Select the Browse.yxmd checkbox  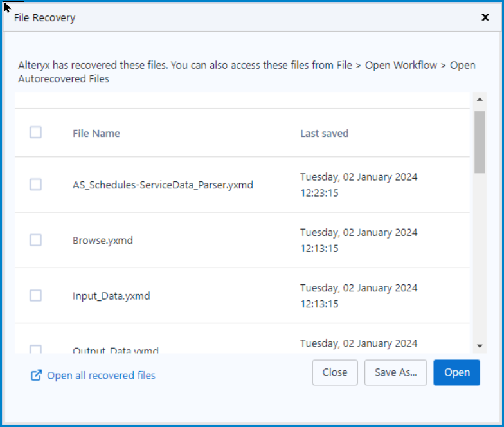(x=36, y=240)
